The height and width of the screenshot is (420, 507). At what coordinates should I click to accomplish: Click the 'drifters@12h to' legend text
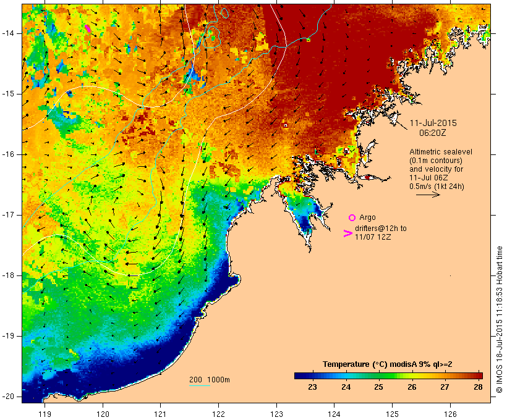tap(381, 229)
